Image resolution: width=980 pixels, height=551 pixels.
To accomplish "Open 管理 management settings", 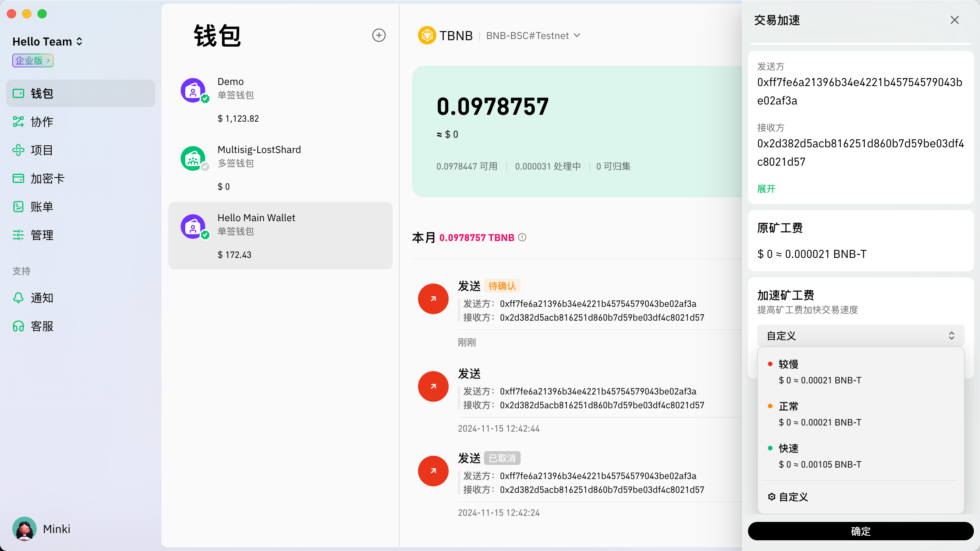I will point(41,235).
